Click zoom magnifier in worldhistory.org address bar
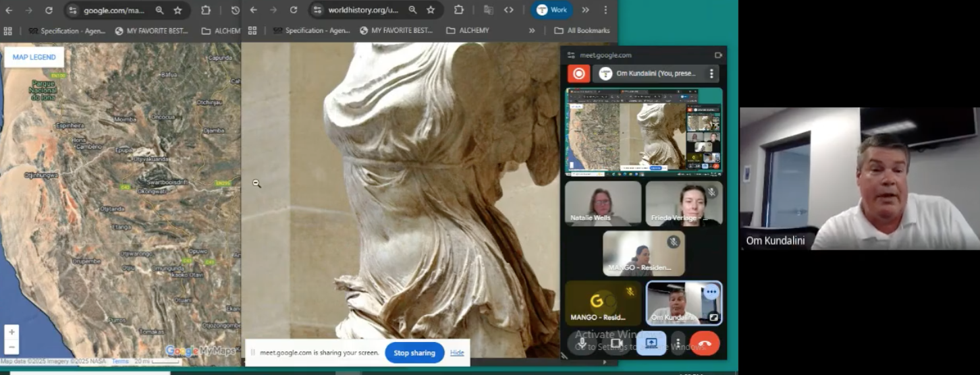Image resolution: width=980 pixels, height=375 pixels. 412,10
